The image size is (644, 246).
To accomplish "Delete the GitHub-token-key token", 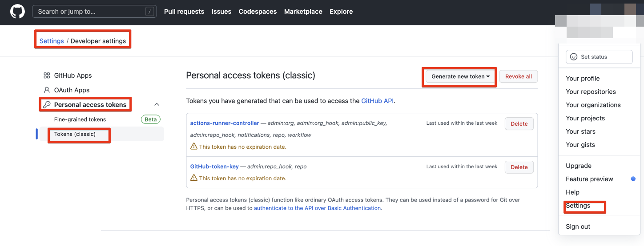I will [x=519, y=167].
